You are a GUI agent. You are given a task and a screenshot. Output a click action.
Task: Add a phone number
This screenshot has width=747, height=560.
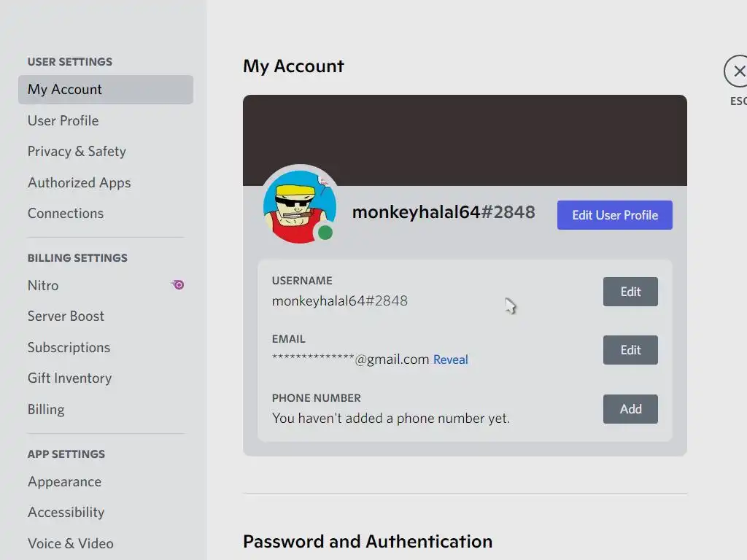pyautogui.click(x=630, y=409)
